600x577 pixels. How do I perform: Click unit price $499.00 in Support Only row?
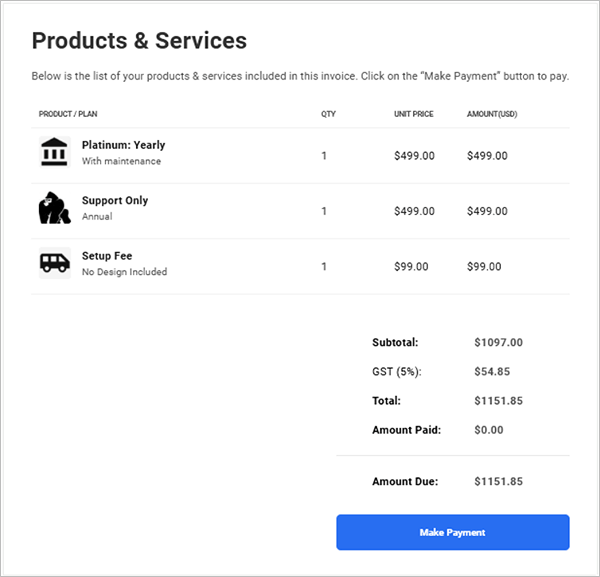click(x=414, y=211)
